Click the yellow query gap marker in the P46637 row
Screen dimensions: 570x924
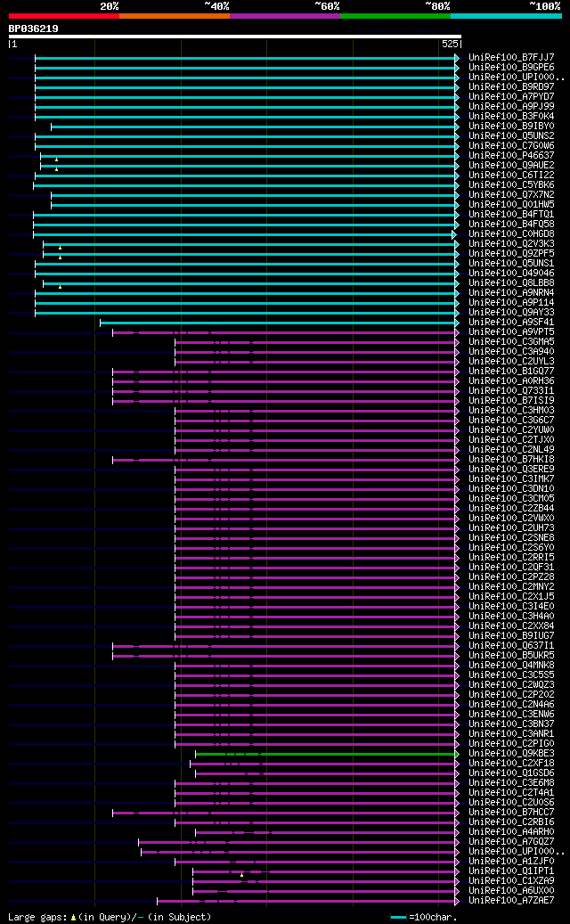pos(56,159)
